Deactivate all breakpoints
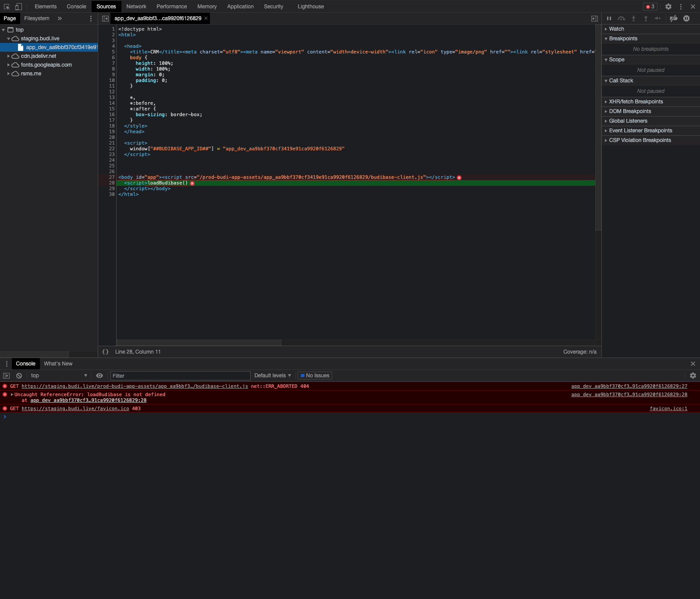The width and height of the screenshot is (700, 599). [x=674, y=18]
